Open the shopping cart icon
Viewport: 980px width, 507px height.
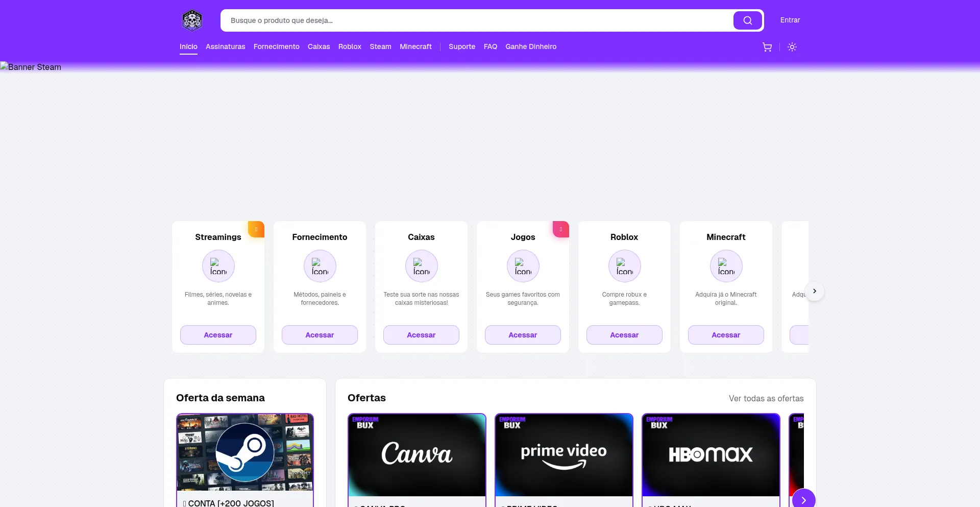pyautogui.click(x=767, y=47)
